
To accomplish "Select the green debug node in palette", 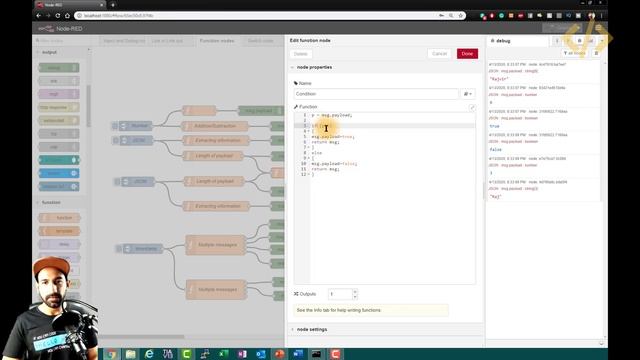I will [59, 68].
